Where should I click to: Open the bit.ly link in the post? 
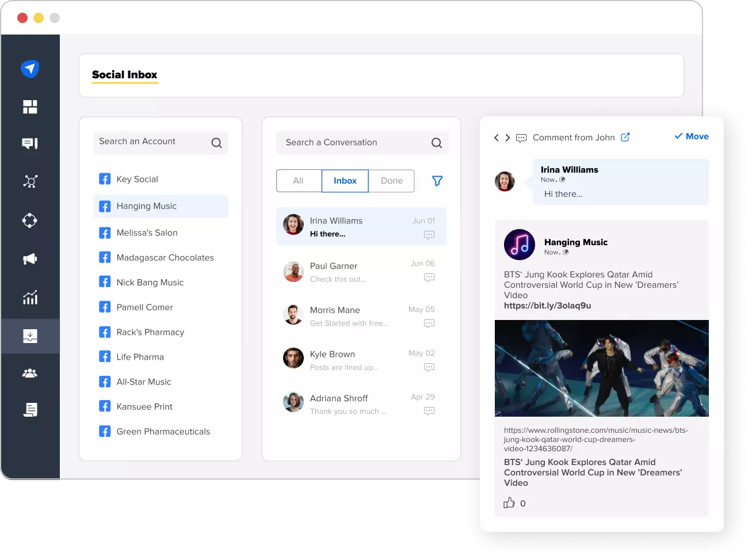click(x=547, y=306)
